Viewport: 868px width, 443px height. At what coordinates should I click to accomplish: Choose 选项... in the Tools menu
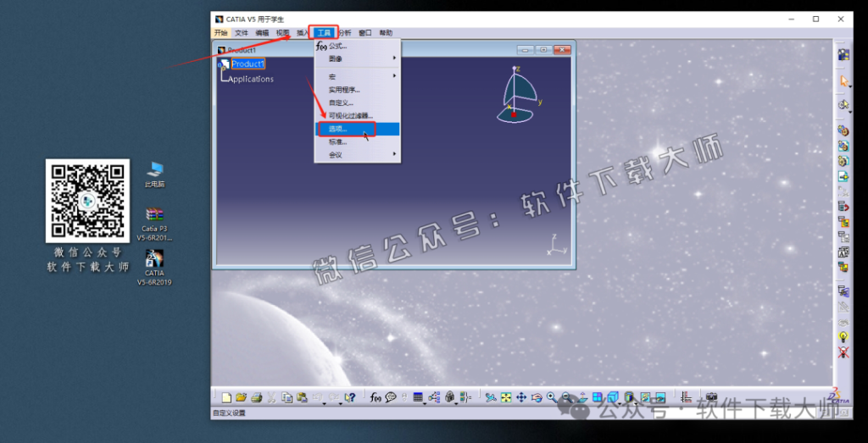coord(357,129)
